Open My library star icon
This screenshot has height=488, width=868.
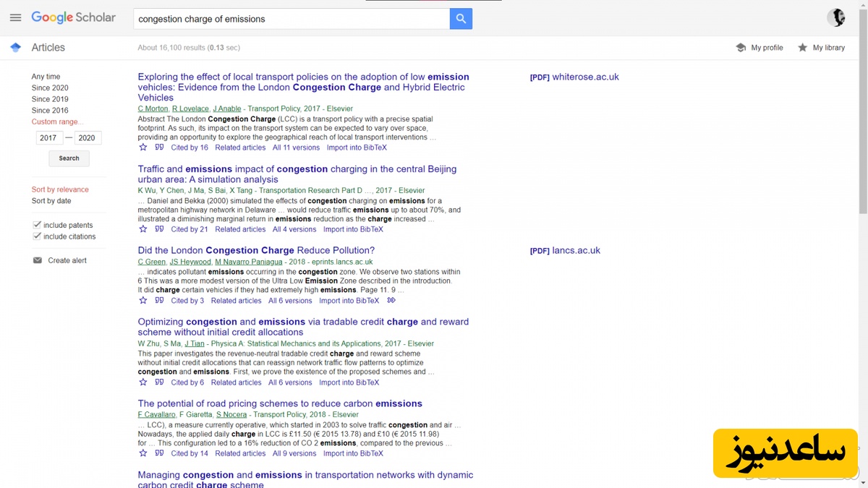tap(802, 48)
